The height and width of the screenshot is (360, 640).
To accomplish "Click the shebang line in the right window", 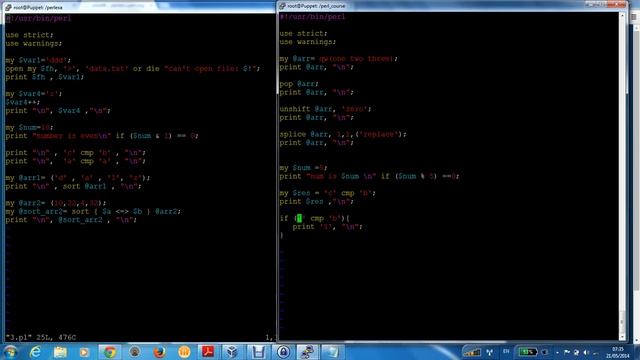I will click(312, 17).
